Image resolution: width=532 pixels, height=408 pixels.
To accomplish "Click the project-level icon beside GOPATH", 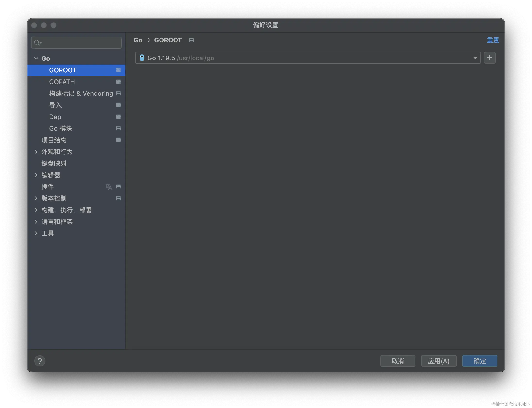I will [118, 82].
